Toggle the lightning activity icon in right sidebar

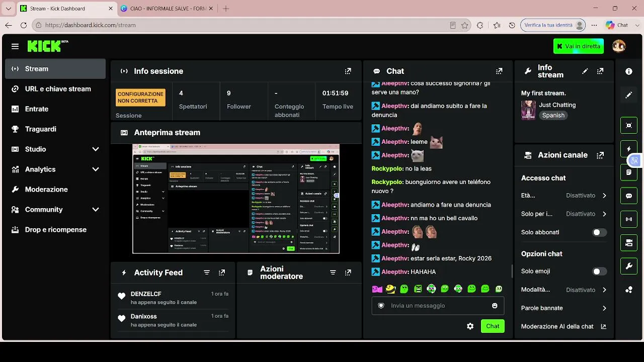point(629,149)
